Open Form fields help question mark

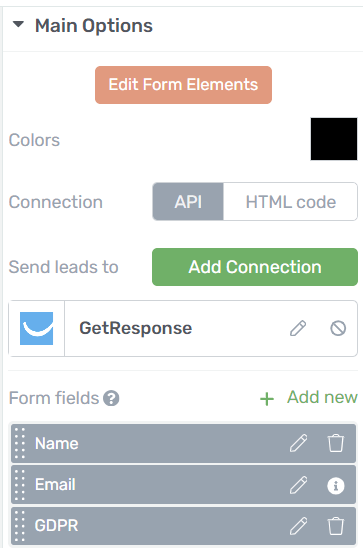[111, 398]
